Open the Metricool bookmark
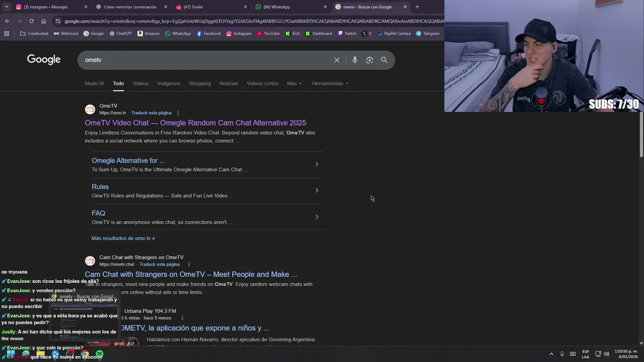Screen dimensions: 644x362 click(65, 34)
